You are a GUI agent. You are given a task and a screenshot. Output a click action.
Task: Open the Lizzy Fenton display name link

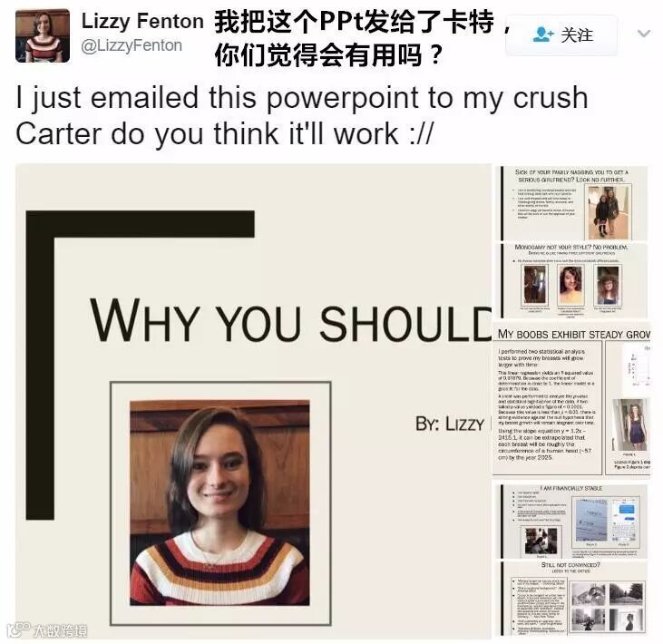142,22
